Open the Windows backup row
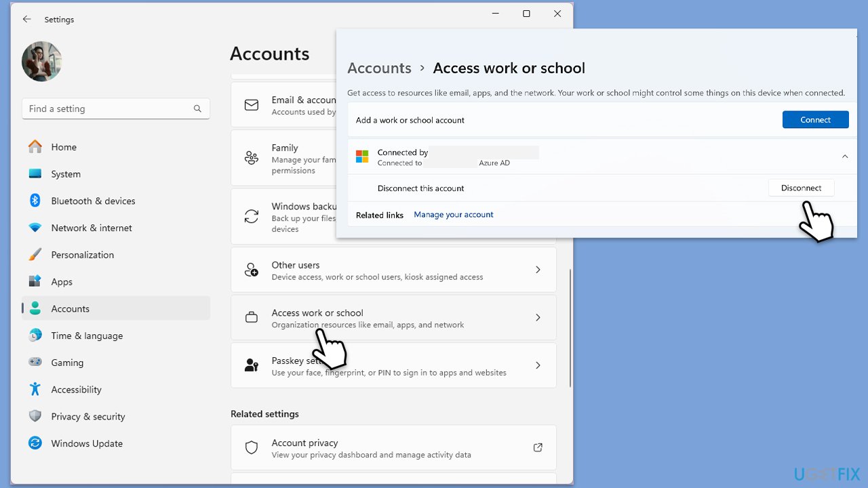This screenshot has width=868, height=488. [x=283, y=216]
